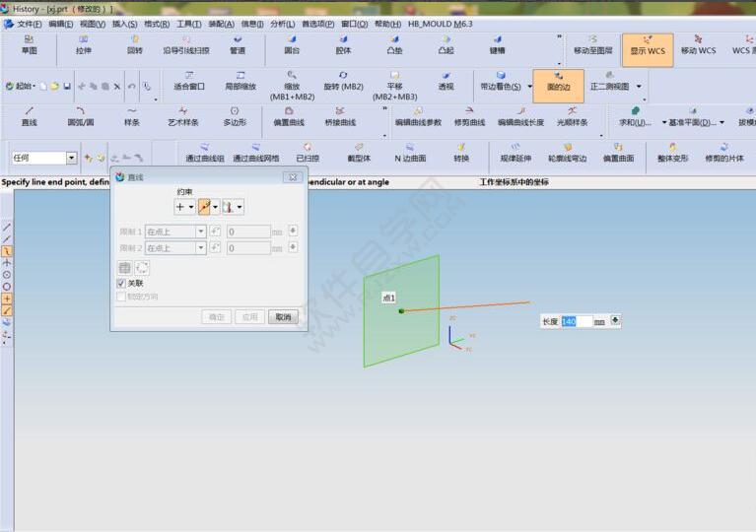756x532 pixels.
Task: Open 通过曲线网格 surface tool
Action: click(x=256, y=153)
